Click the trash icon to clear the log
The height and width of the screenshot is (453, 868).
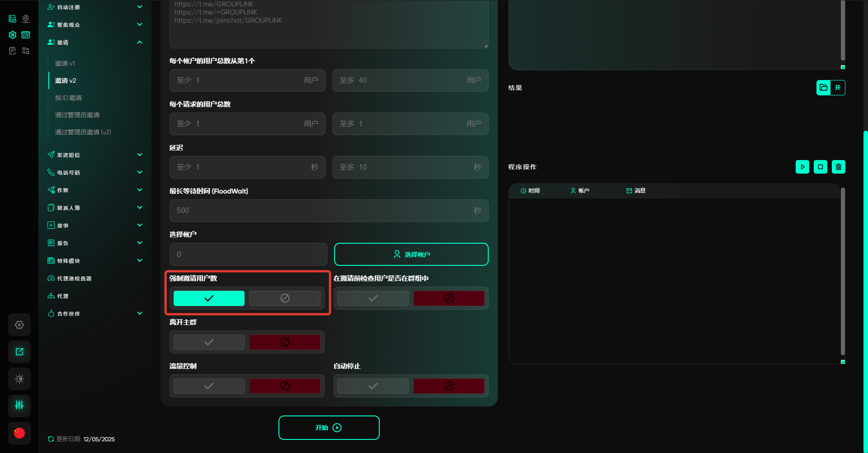pyautogui.click(x=838, y=167)
